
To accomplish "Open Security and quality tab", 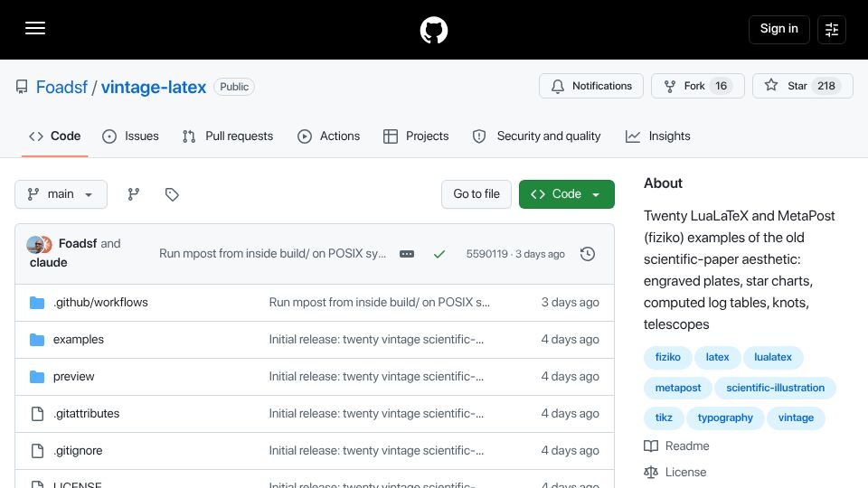I will 536,136.
